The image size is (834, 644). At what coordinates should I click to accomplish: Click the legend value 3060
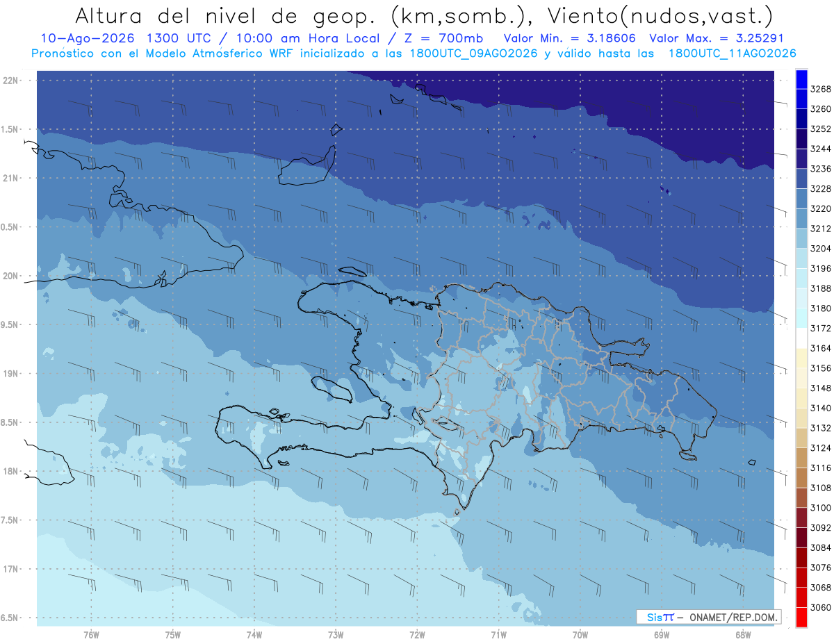tap(821, 608)
